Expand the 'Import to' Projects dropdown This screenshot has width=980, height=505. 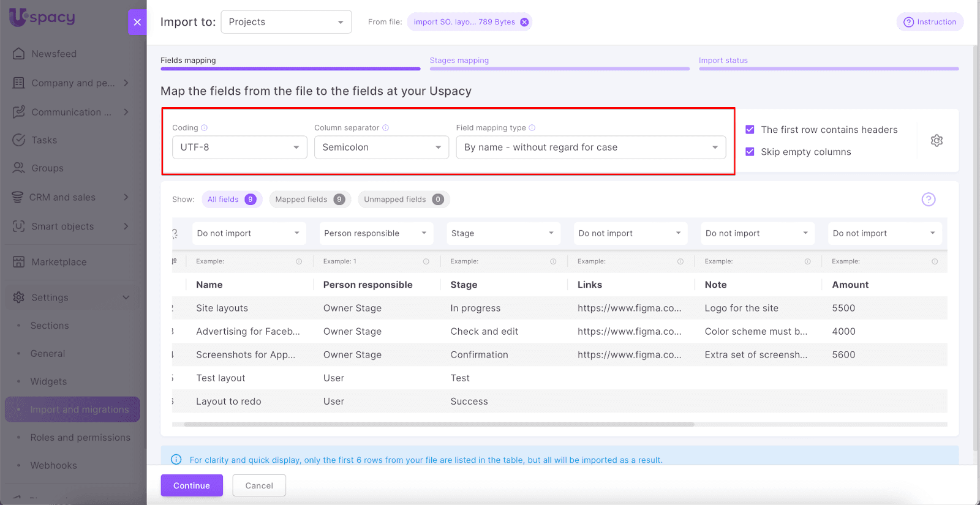(286, 22)
